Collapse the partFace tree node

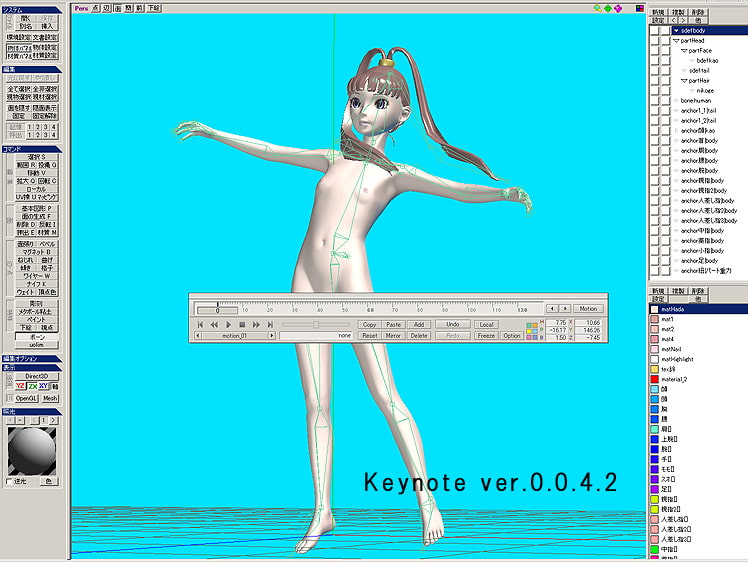point(684,51)
